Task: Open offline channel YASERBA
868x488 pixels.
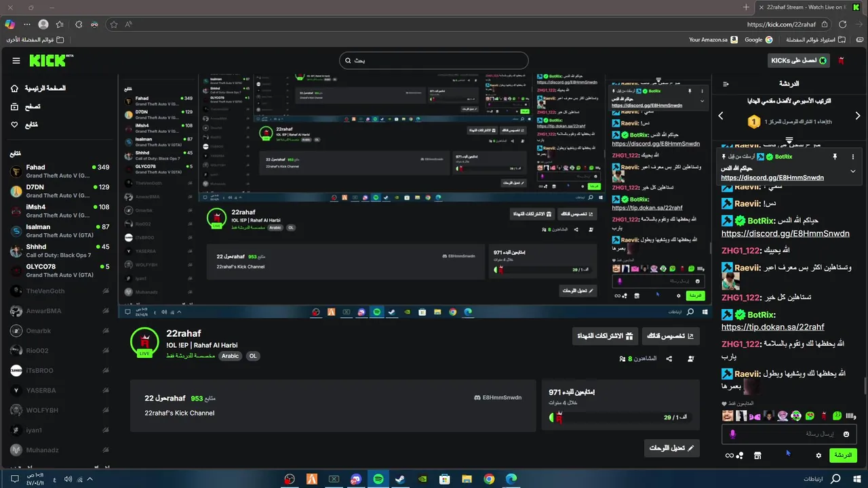Action: [x=60, y=390]
